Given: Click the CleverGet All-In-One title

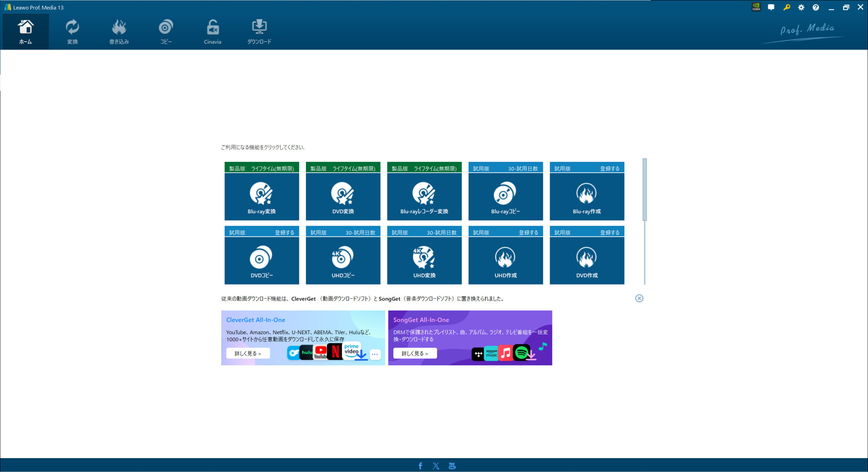Looking at the screenshot, I should pos(256,320).
